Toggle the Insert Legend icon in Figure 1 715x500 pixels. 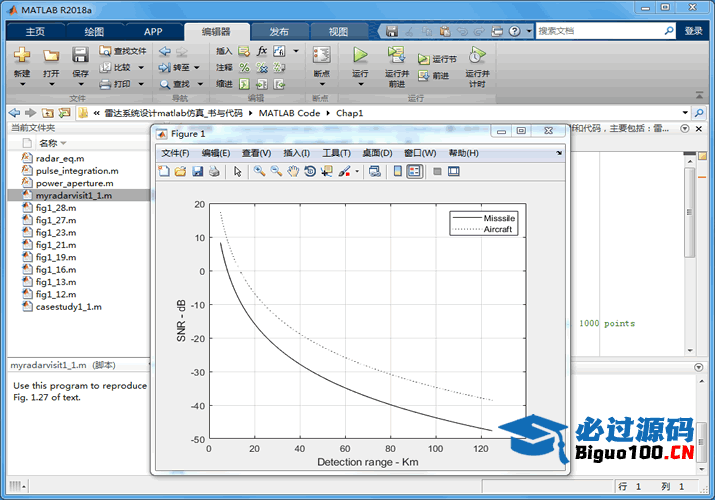pyautogui.click(x=414, y=171)
